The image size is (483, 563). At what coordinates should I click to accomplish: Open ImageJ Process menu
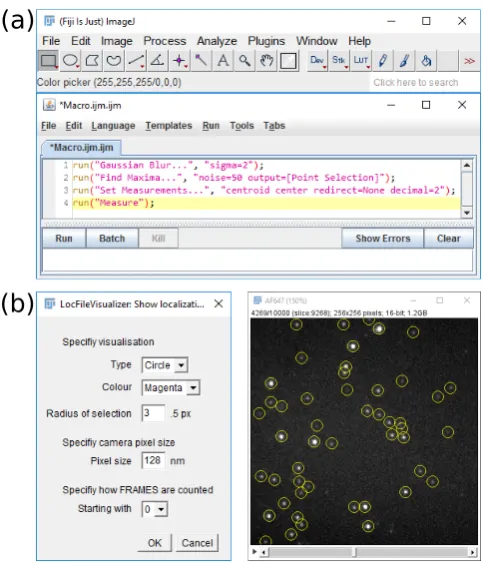point(165,41)
